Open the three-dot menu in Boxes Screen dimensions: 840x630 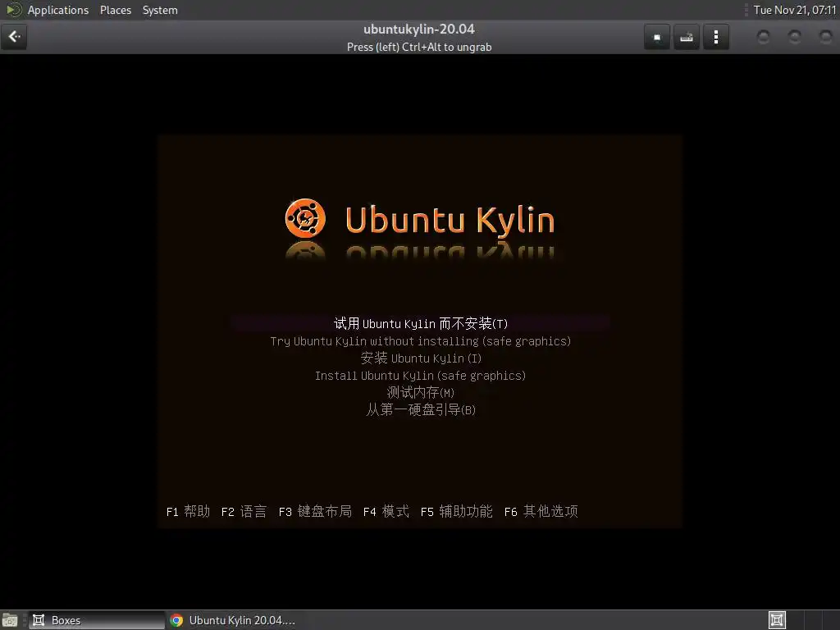tap(715, 37)
